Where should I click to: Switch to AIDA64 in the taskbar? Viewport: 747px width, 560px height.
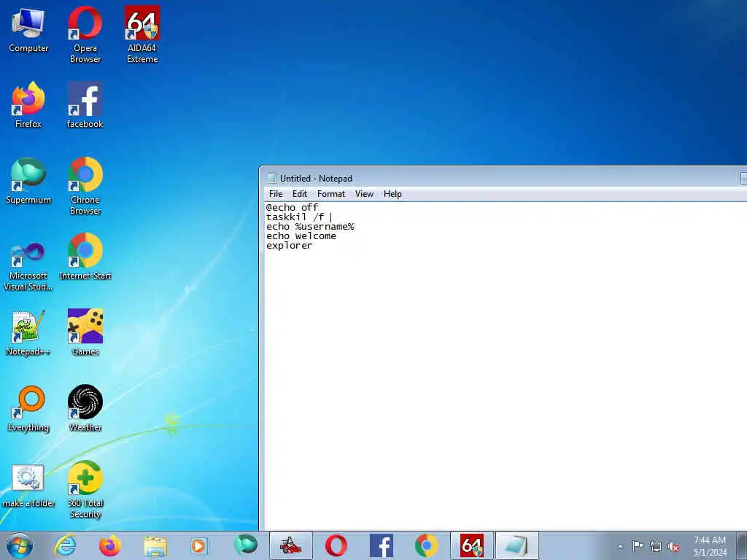(472, 545)
